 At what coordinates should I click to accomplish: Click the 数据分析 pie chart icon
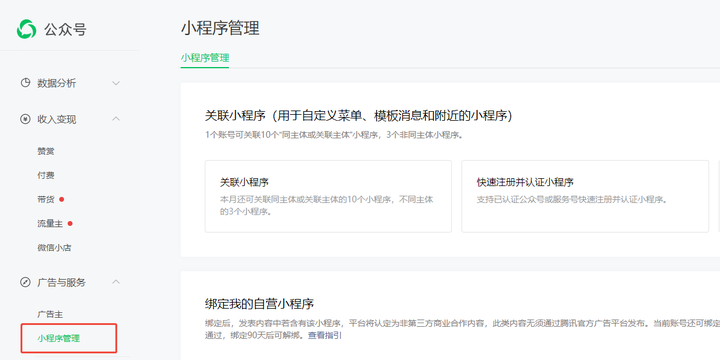(x=25, y=83)
